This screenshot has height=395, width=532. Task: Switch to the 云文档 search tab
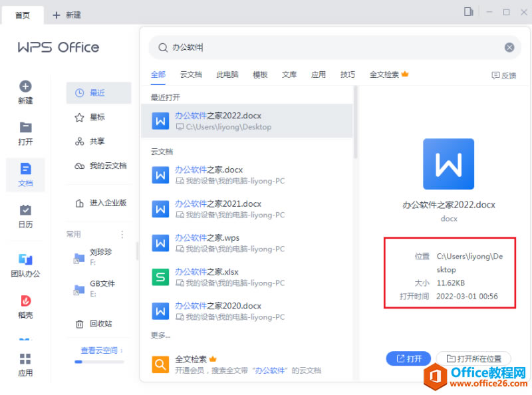191,74
